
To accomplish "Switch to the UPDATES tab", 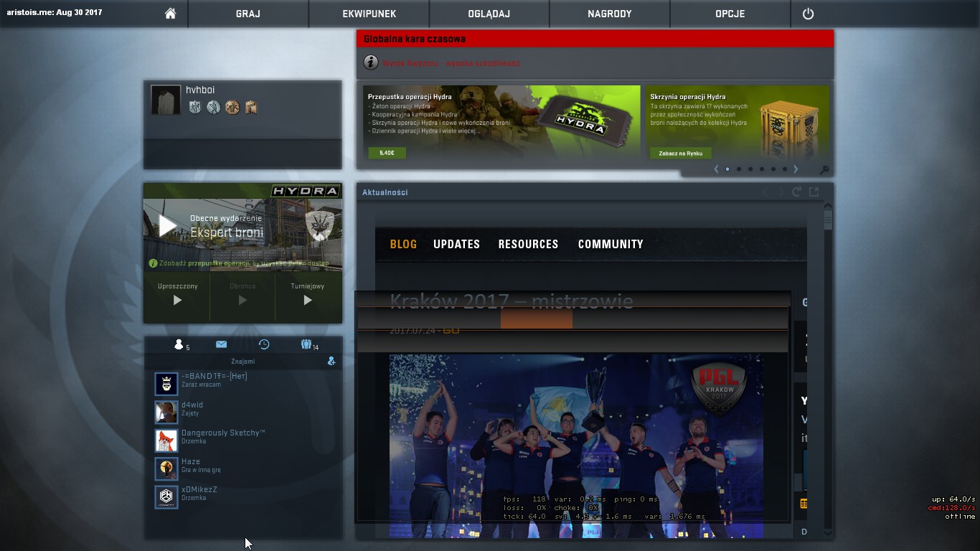I will pyautogui.click(x=456, y=244).
